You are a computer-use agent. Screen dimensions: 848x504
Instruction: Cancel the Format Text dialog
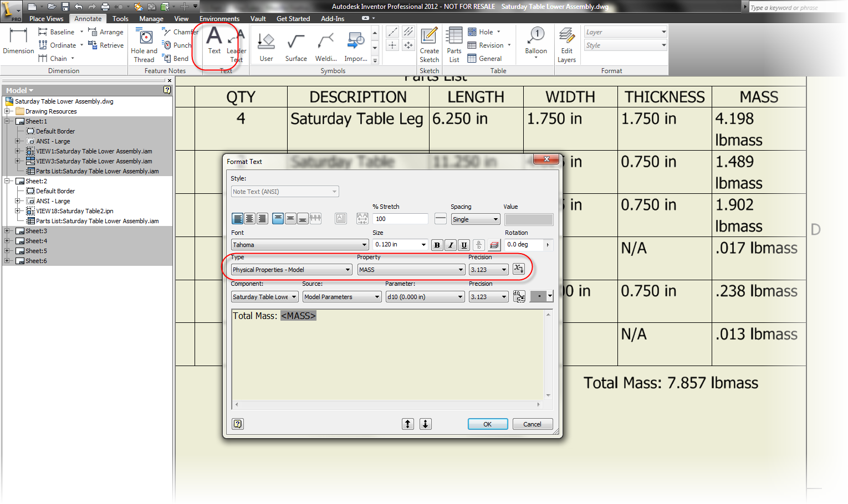coord(532,424)
